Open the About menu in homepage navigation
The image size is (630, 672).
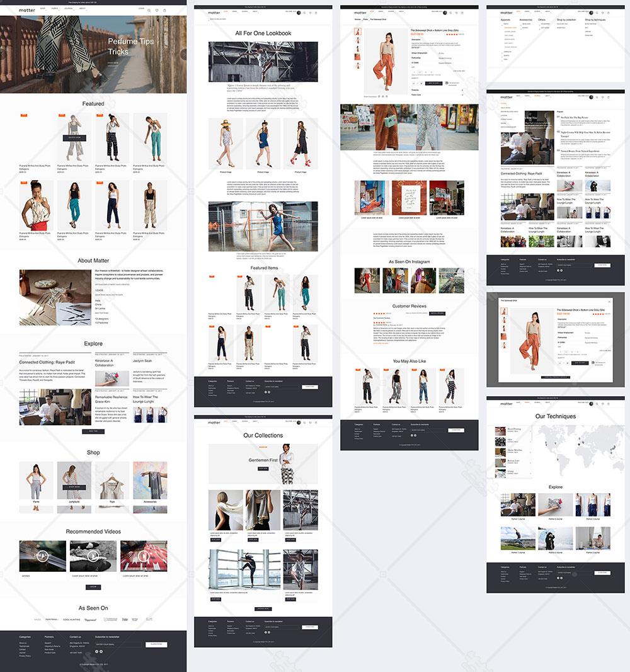click(x=83, y=9)
